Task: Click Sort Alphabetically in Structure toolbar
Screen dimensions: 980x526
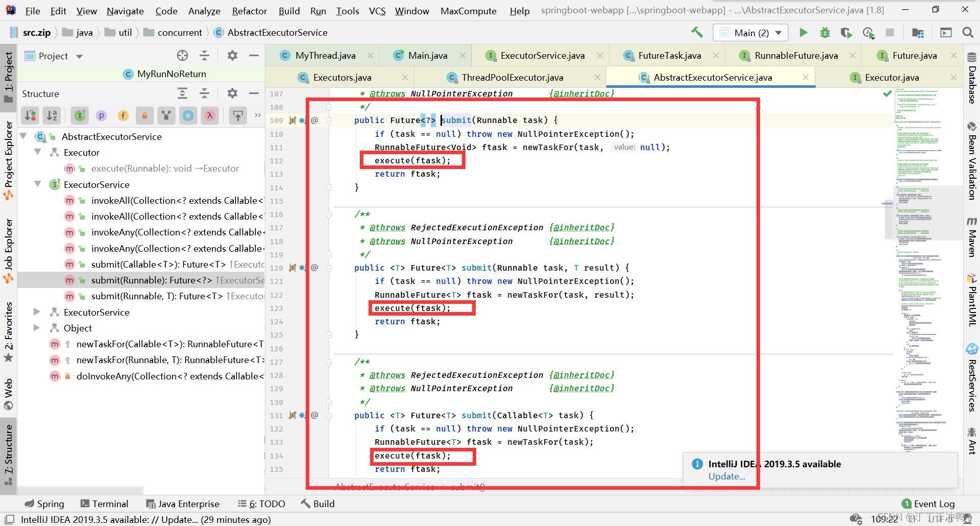Action: [x=52, y=116]
